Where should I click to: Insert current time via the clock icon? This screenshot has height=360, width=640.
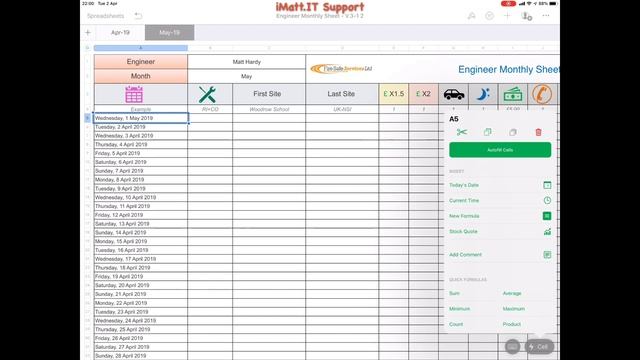pyautogui.click(x=547, y=200)
